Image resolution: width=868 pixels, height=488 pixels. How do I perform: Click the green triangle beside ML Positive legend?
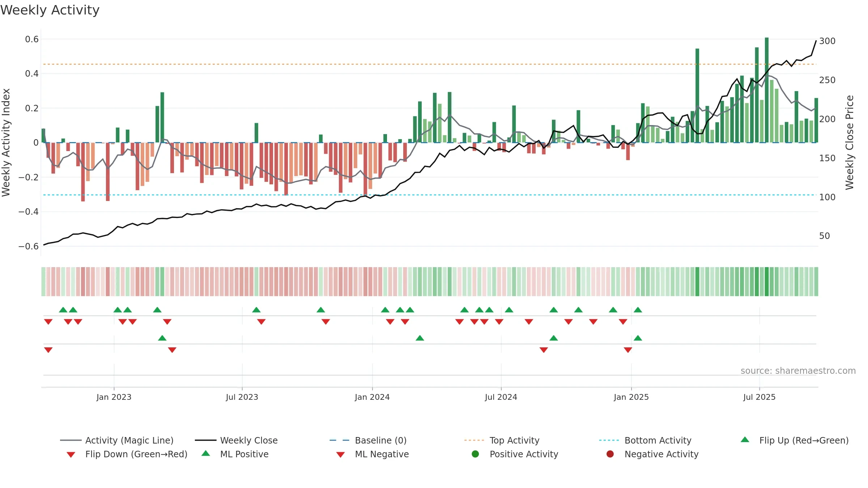(x=206, y=453)
